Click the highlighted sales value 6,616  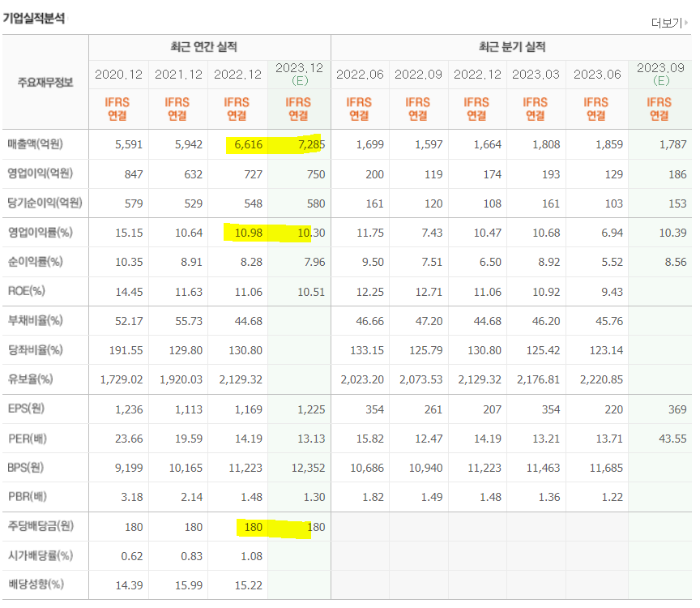248,145
